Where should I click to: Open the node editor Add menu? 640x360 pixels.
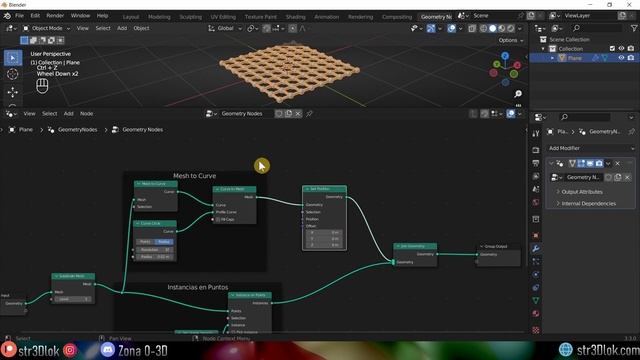pos(69,113)
